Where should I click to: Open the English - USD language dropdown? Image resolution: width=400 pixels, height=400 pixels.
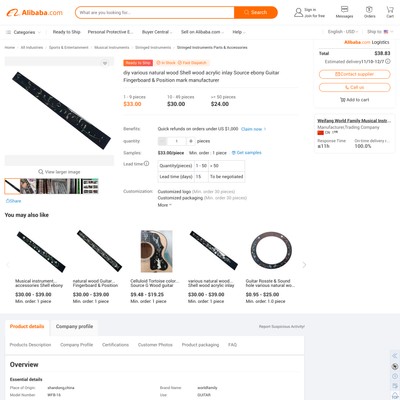[343, 32]
